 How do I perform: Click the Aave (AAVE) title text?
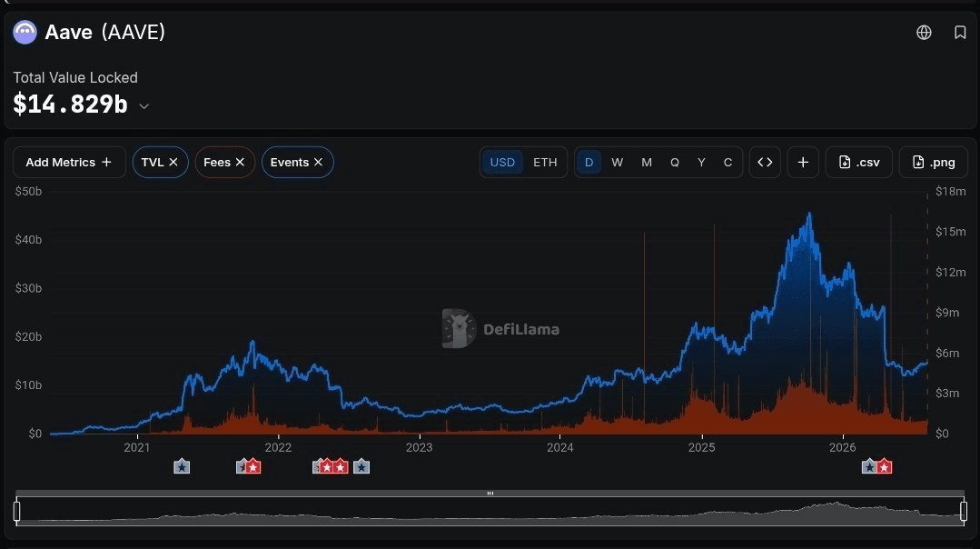[105, 32]
